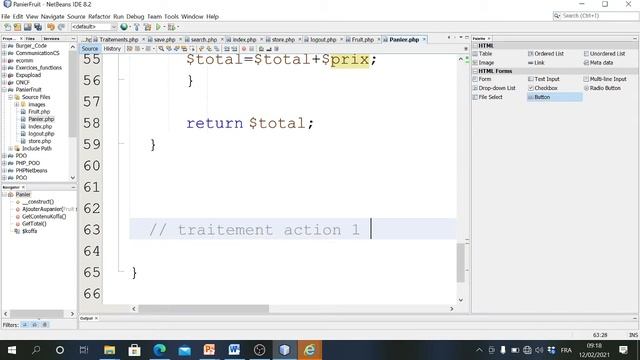Click the green globe browser icon
This screenshot has height=360, width=640.
coord(124,27)
